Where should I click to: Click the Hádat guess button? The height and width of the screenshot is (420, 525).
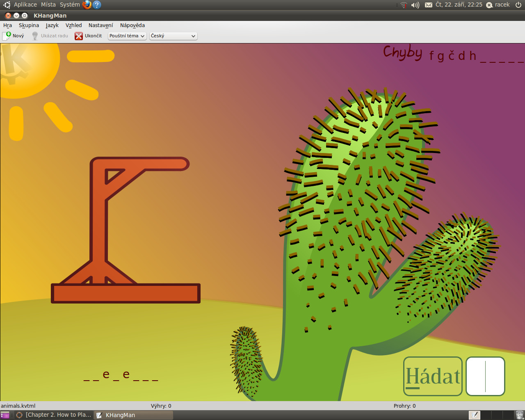433,376
